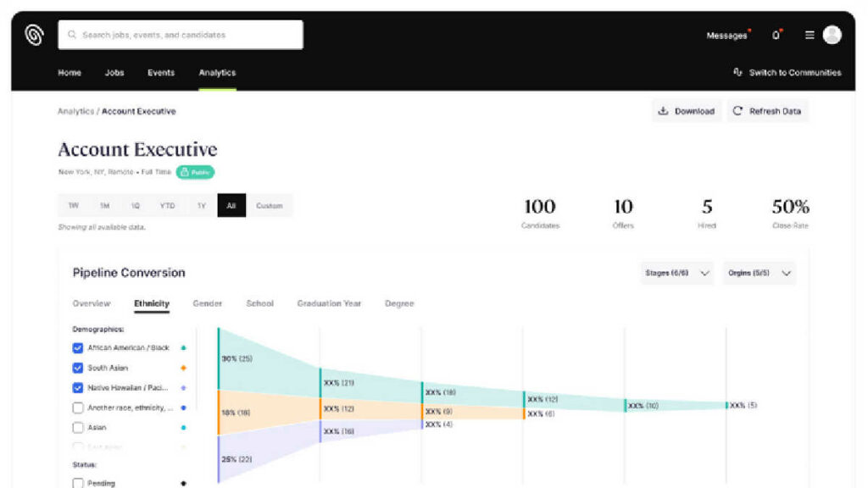The height and width of the screenshot is (488, 868).
Task: Select the 1Q time range
Action: pyautogui.click(x=135, y=205)
